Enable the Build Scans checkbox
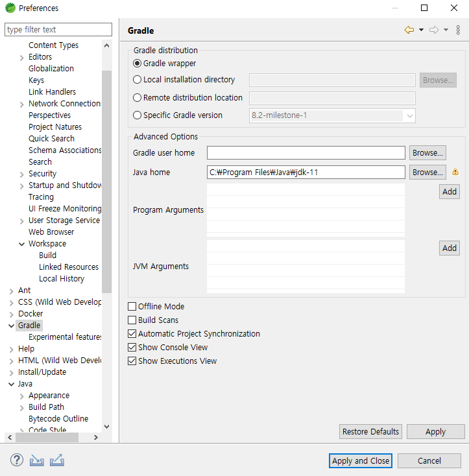This screenshot has height=476, width=469. click(132, 320)
